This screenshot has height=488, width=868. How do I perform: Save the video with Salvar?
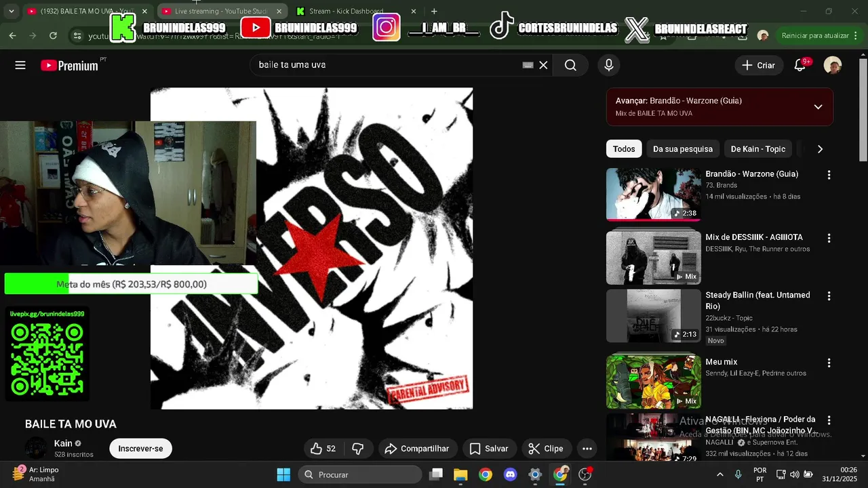pos(489,449)
